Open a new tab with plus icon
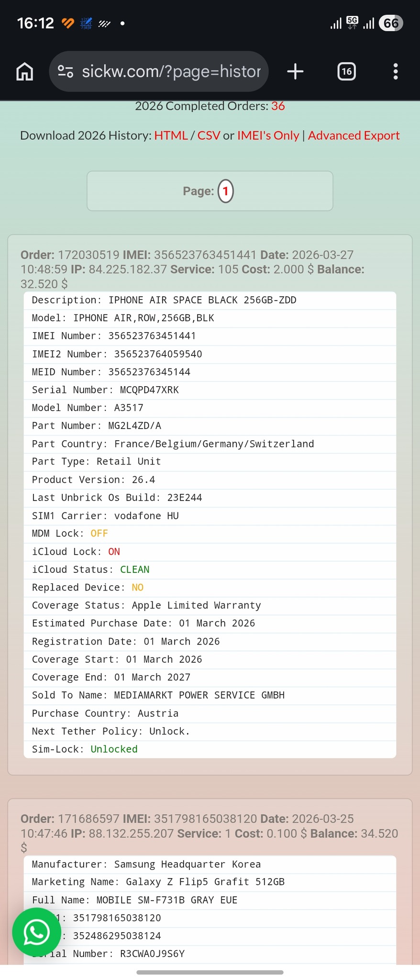This screenshot has height=980, width=420. [295, 71]
